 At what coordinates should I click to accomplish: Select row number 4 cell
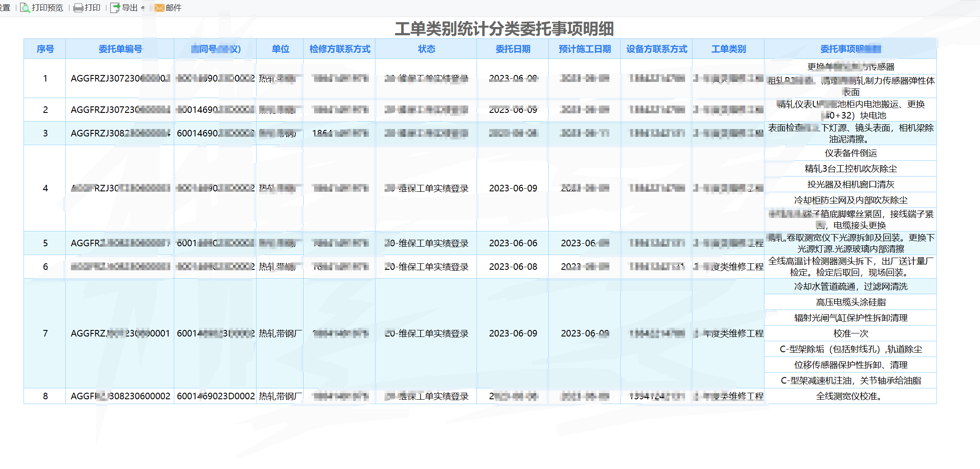(45, 188)
